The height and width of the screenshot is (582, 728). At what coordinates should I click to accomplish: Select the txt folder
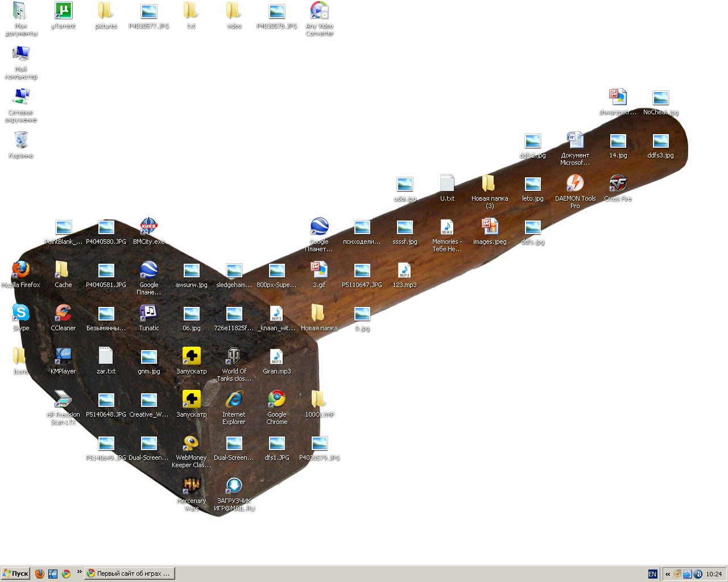pos(191,16)
